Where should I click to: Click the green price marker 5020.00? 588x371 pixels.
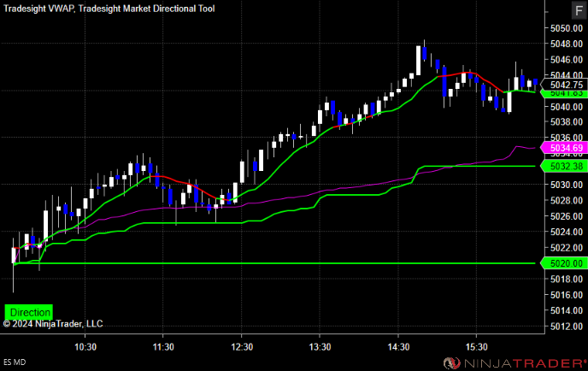coord(564,263)
